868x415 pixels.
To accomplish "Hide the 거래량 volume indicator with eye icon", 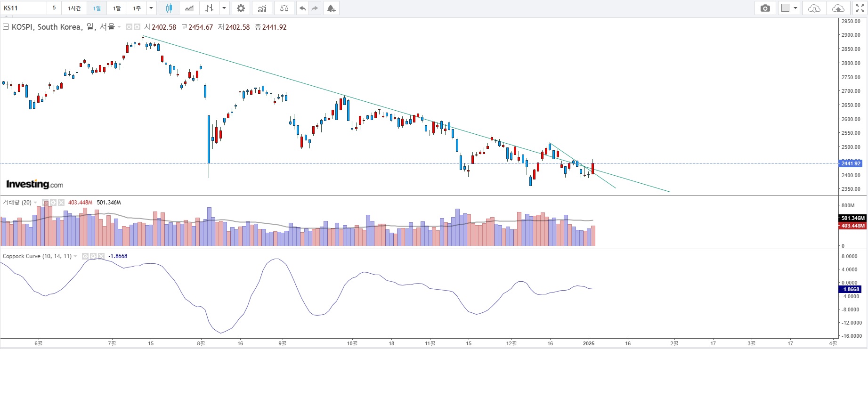I will click(46, 203).
